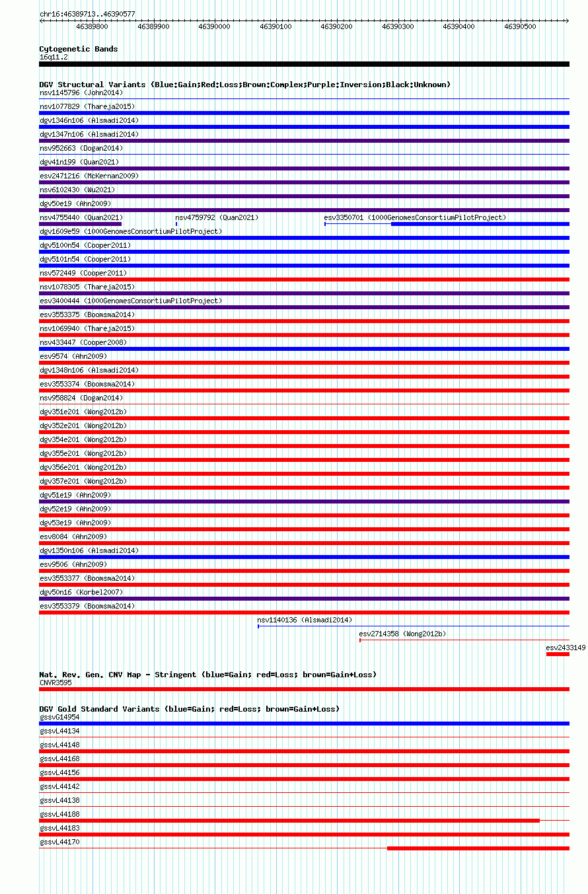Select the gssvG14954 gold standard variant

pyautogui.click(x=59, y=717)
